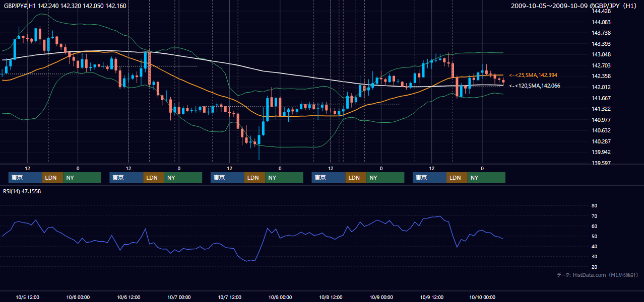The height and width of the screenshot is (302, 644).
Task: Click RSI scale value 80
Action: click(x=594, y=206)
